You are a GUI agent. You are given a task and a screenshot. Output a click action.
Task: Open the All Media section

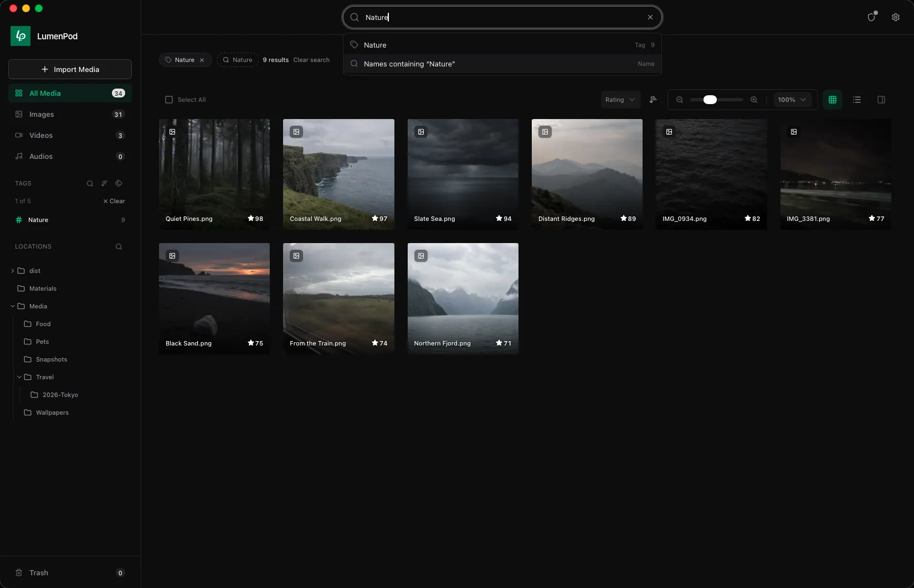pyautogui.click(x=70, y=93)
